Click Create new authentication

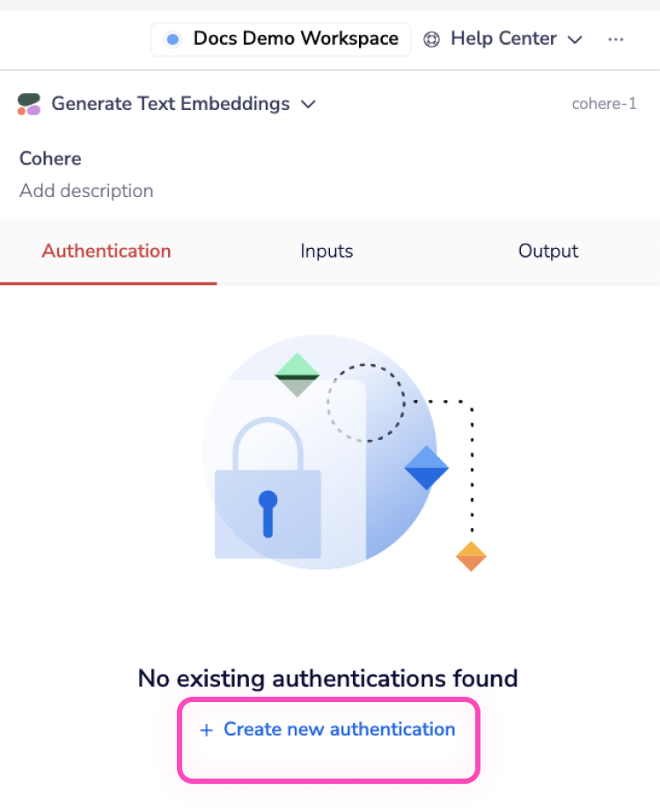(x=339, y=730)
